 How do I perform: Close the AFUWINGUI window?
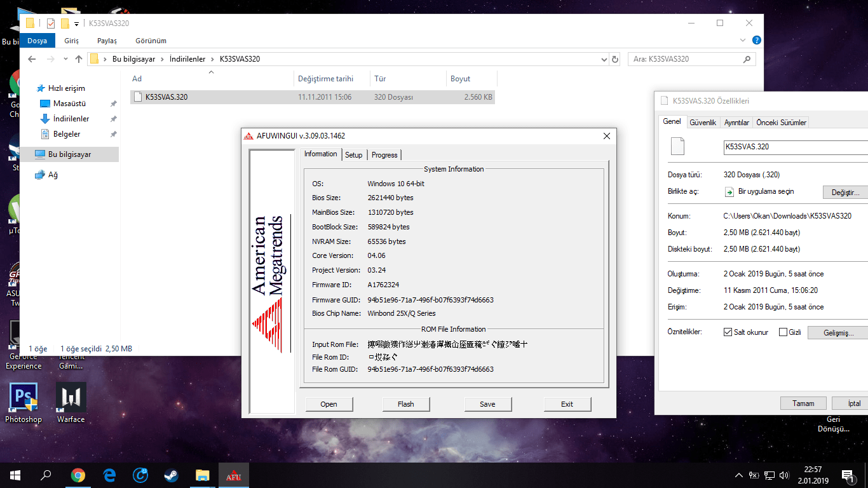pyautogui.click(x=606, y=136)
